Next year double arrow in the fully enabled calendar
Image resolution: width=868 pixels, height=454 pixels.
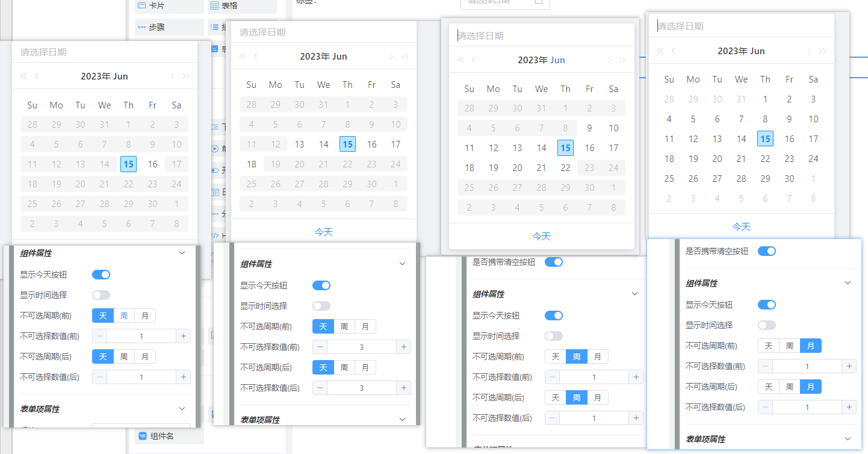(822, 51)
